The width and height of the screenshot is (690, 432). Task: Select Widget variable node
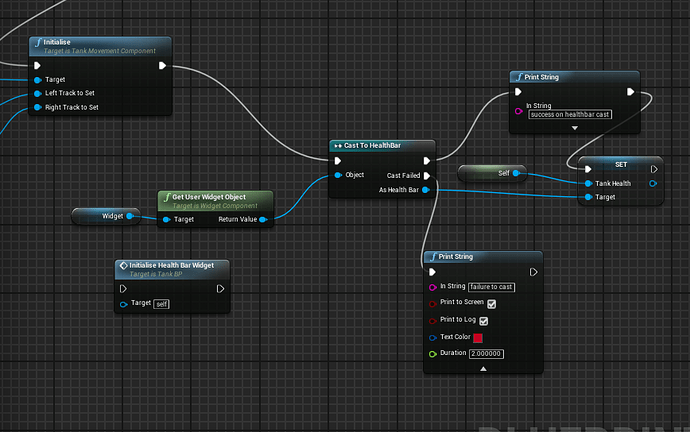(106, 216)
